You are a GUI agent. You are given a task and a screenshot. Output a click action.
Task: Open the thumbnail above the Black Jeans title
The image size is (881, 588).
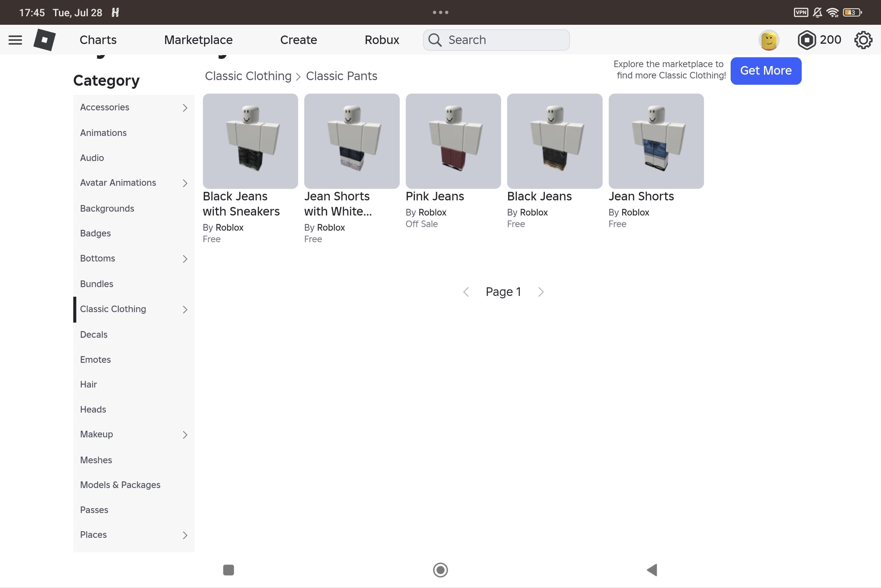(x=555, y=141)
